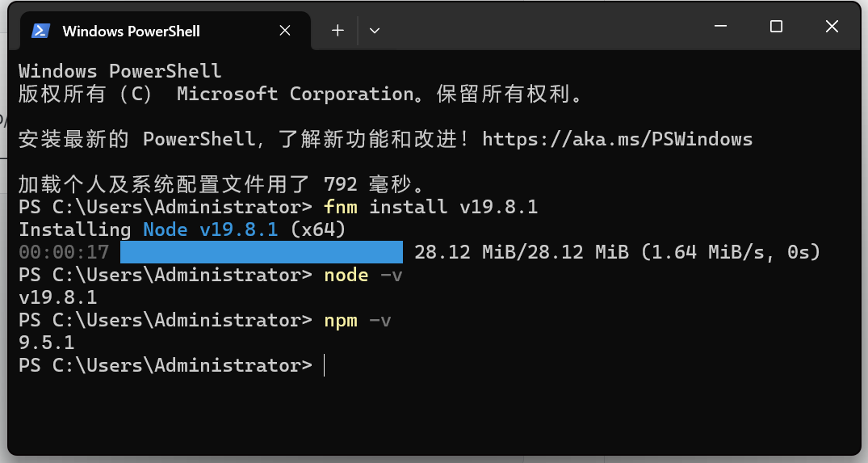Close the terminal window

(832, 26)
